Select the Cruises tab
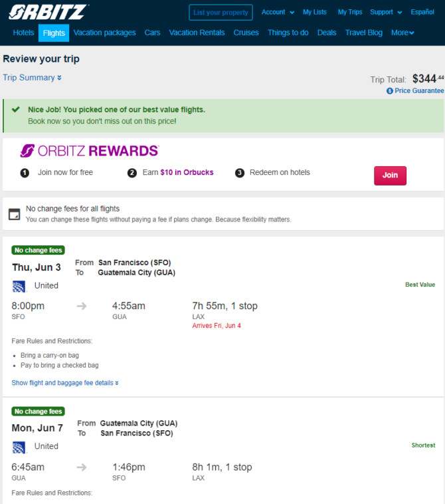Viewport: 445px width, 504px height. tap(246, 33)
